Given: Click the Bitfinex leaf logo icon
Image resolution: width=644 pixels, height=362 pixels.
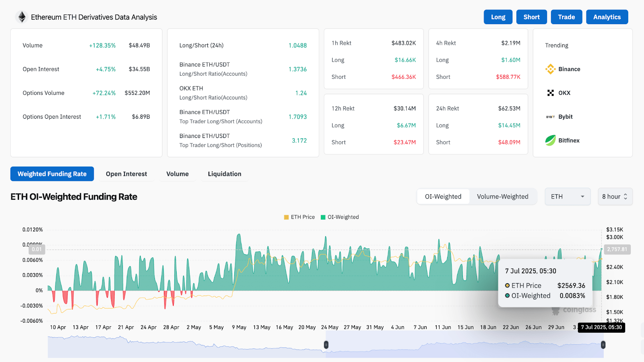Looking at the screenshot, I should 550,140.
